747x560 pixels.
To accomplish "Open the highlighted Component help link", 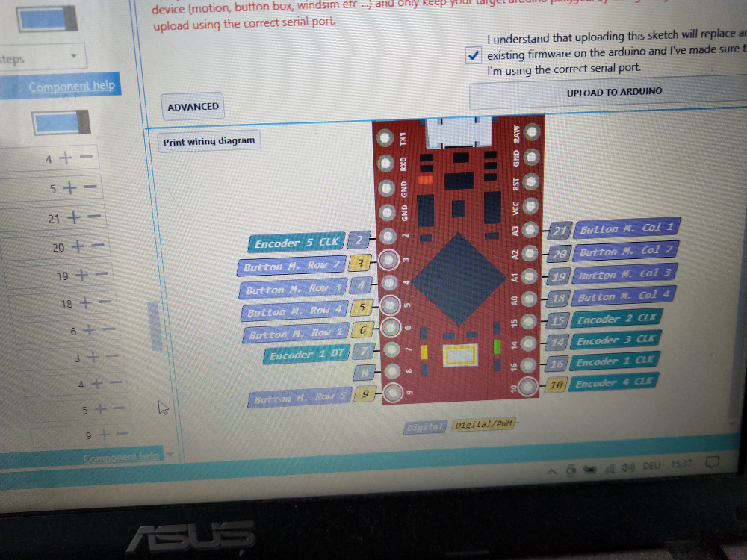I will pyautogui.click(x=72, y=86).
